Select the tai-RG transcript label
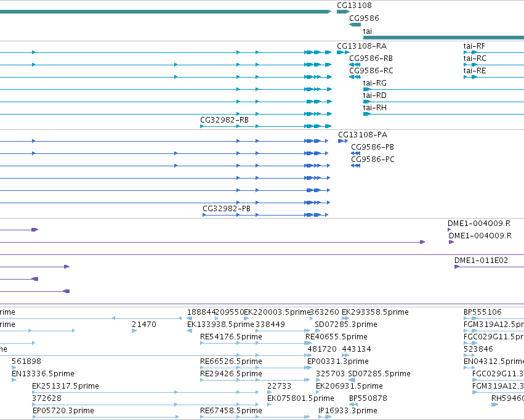Viewport: 524px width, 420px height. 374,83
